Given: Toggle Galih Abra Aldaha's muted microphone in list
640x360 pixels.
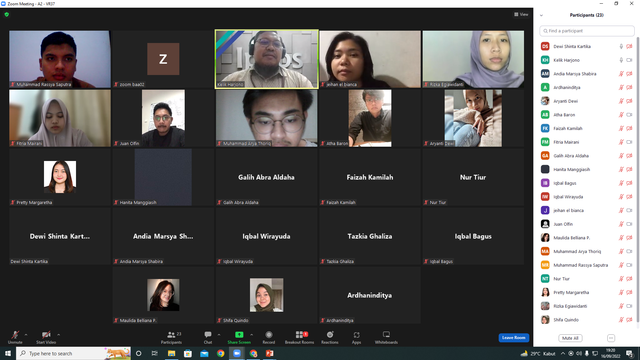Looking at the screenshot, I should 621,156.
